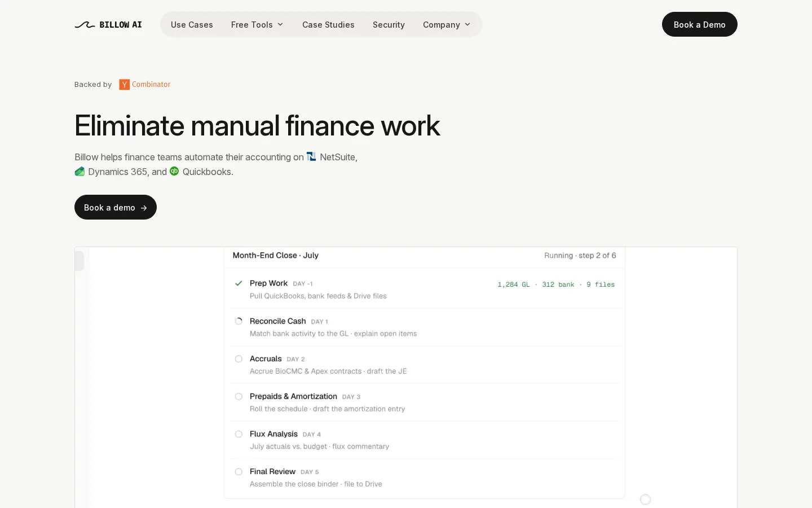Select the circle next to Flux Analysis

(239, 434)
